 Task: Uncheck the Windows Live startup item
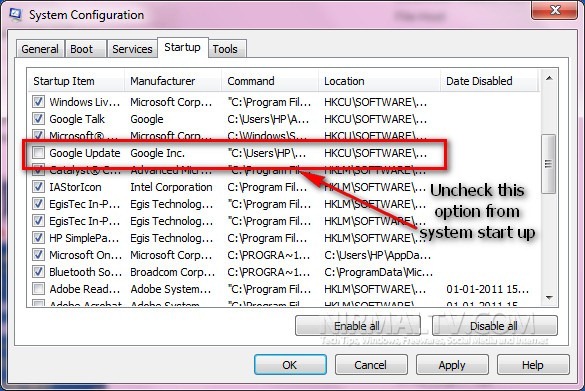[38, 101]
